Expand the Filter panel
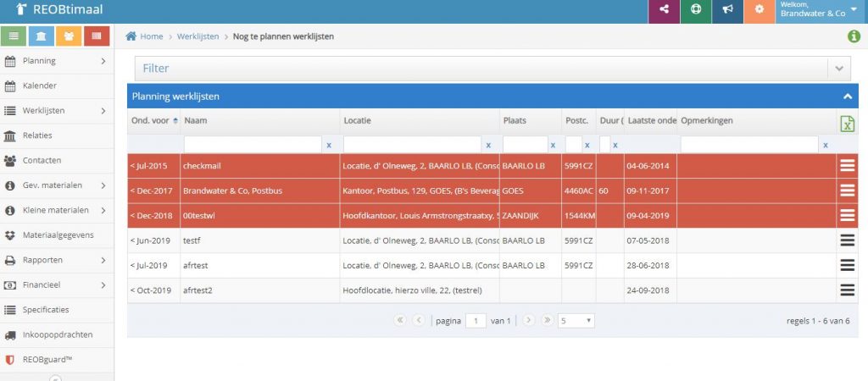 tap(838, 69)
